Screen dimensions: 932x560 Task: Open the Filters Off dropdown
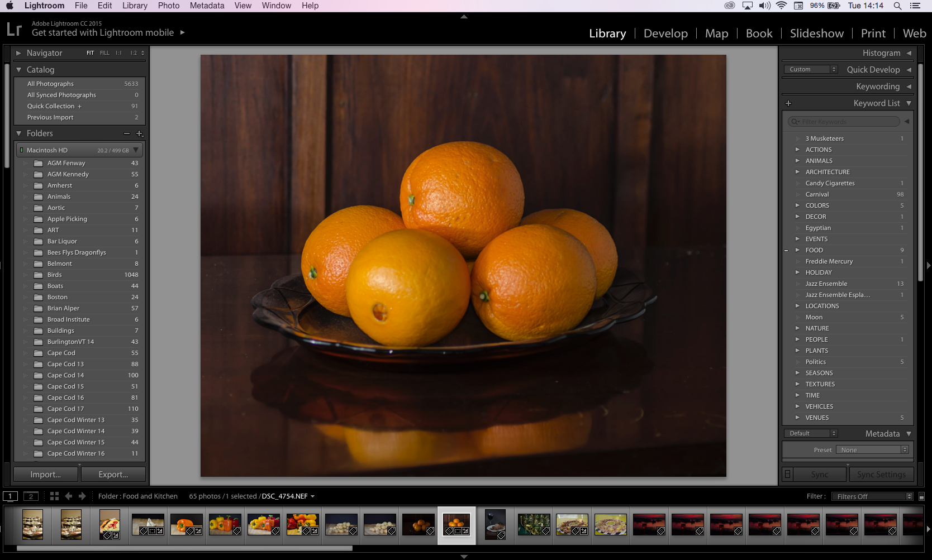point(872,496)
